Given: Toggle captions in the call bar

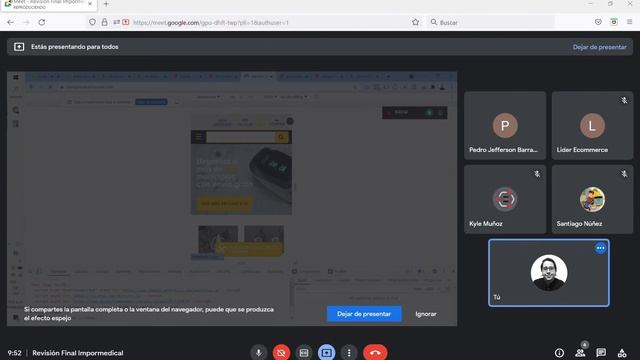Looking at the screenshot, I should coord(304,352).
